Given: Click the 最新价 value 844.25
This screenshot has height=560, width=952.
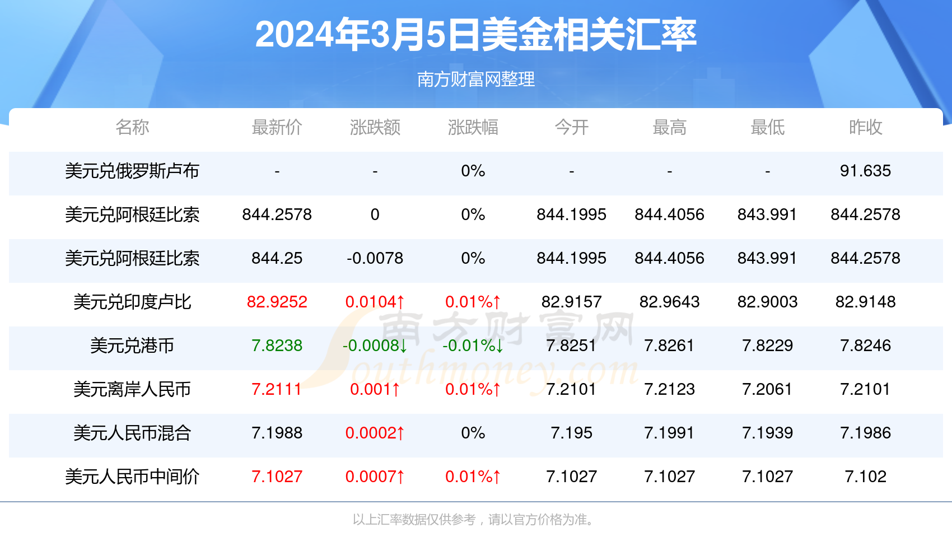Looking at the screenshot, I should (277, 258).
